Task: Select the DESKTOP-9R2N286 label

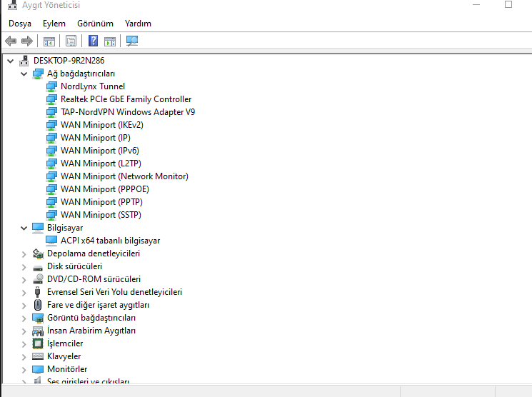Action: coord(69,61)
